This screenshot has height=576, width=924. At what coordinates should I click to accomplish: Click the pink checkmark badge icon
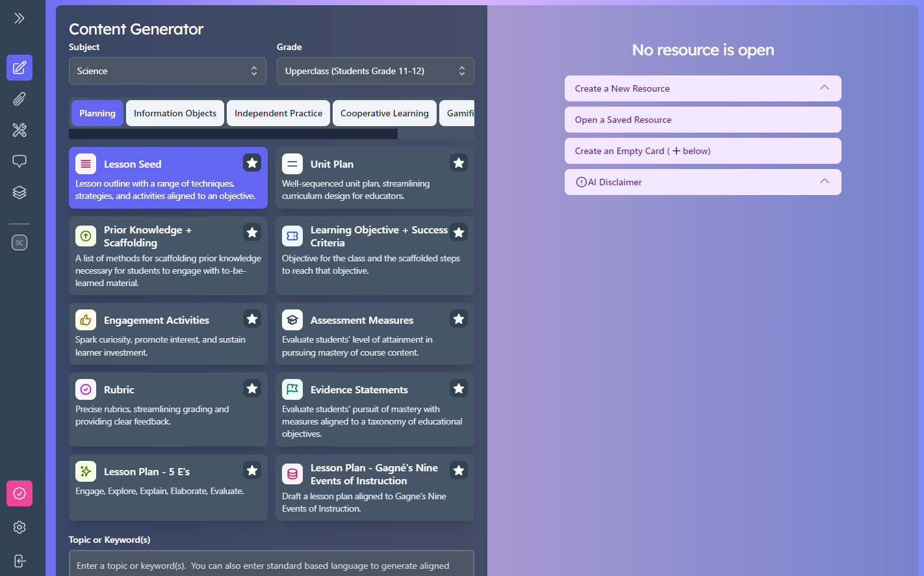[x=19, y=493]
